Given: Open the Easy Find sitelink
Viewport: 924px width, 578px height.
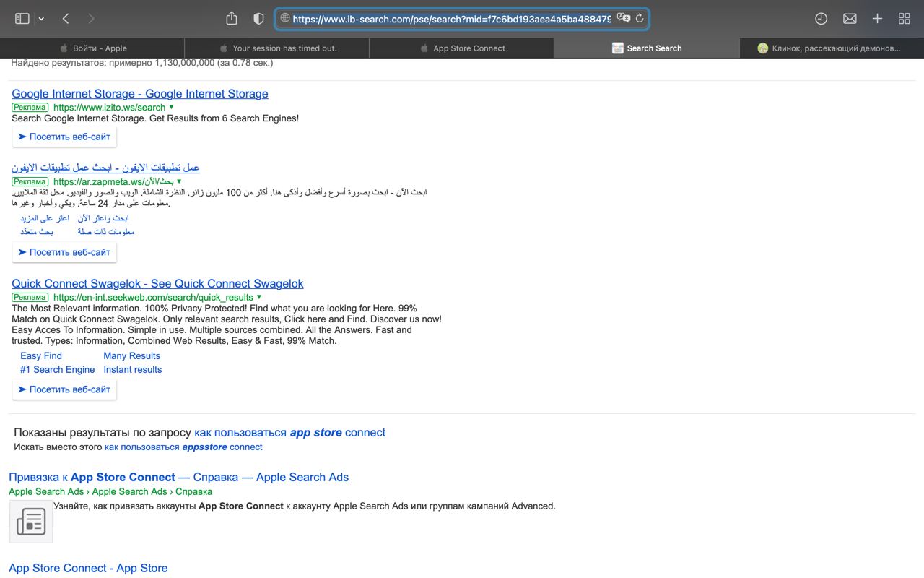Looking at the screenshot, I should [x=41, y=355].
